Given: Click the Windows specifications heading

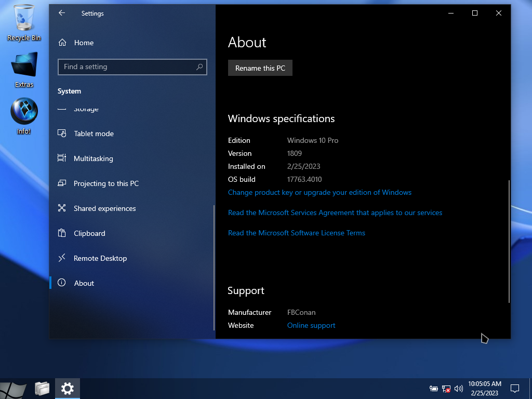Looking at the screenshot, I should click(281, 118).
